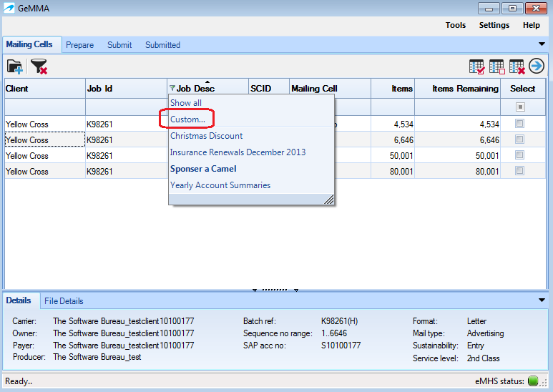Sort by the SCID column header
Screen dimensions: 553x392
click(269, 89)
